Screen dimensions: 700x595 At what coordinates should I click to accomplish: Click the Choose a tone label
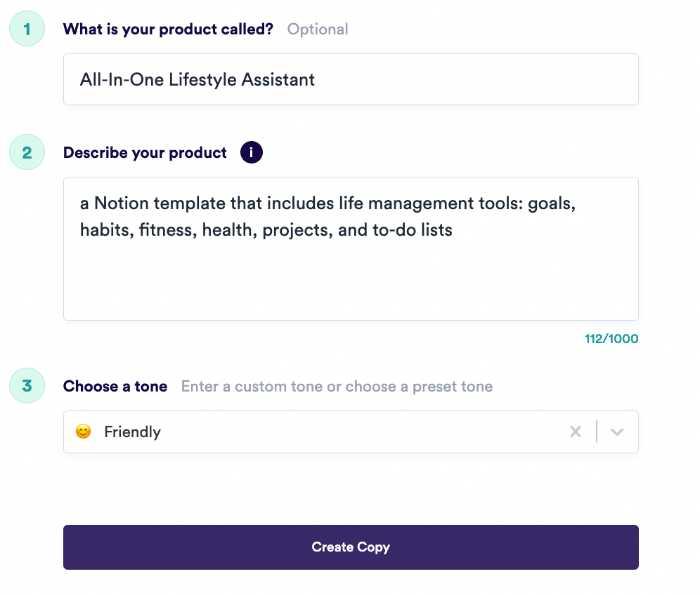tap(115, 386)
